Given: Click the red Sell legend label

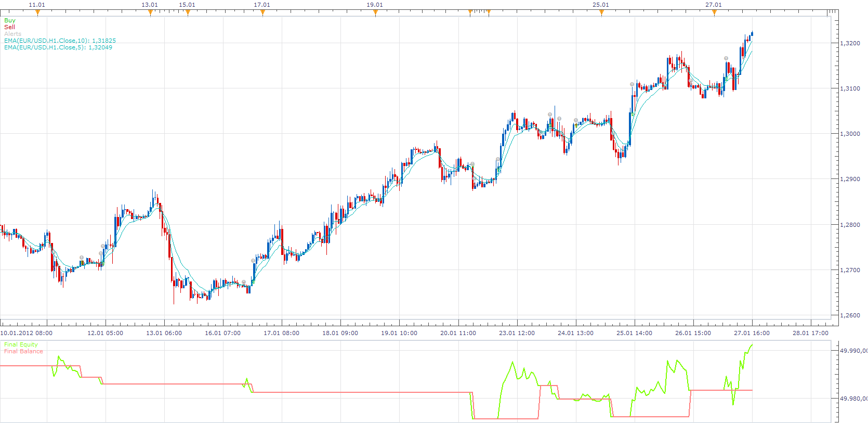Looking at the screenshot, I should pyautogui.click(x=9, y=27).
